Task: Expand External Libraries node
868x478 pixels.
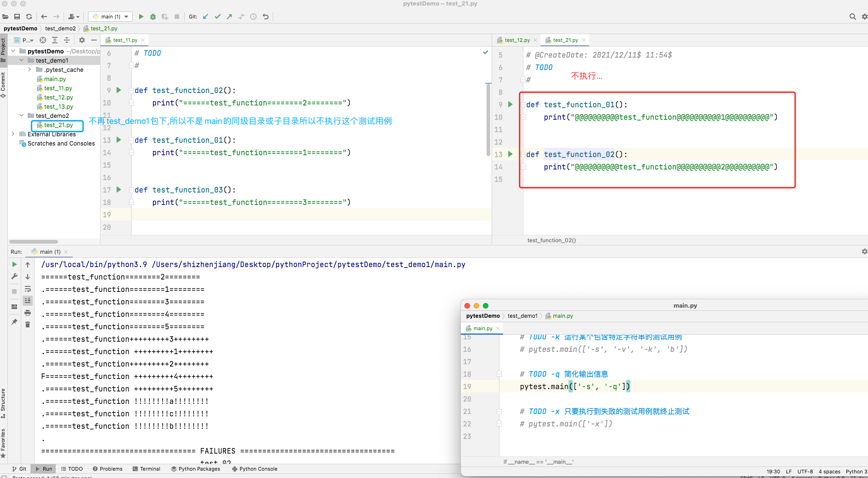Action: click(13, 134)
